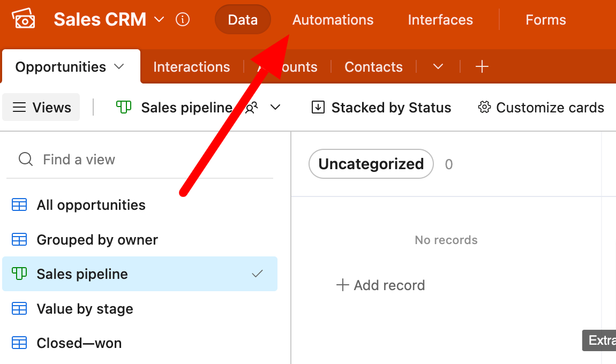Open the Interactions table tab

(x=191, y=67)
